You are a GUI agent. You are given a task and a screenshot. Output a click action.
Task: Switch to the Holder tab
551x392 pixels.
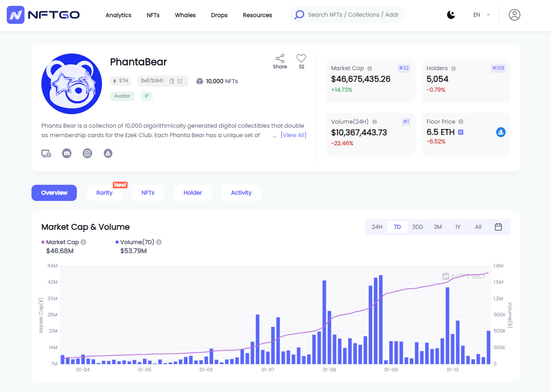pos(192,193)
